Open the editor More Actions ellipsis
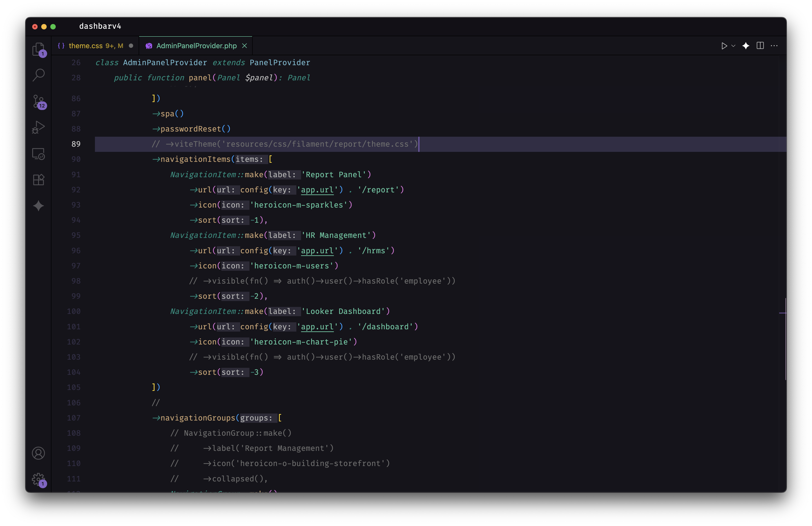Viewport: 812px width, 526px height. point(774,46)
